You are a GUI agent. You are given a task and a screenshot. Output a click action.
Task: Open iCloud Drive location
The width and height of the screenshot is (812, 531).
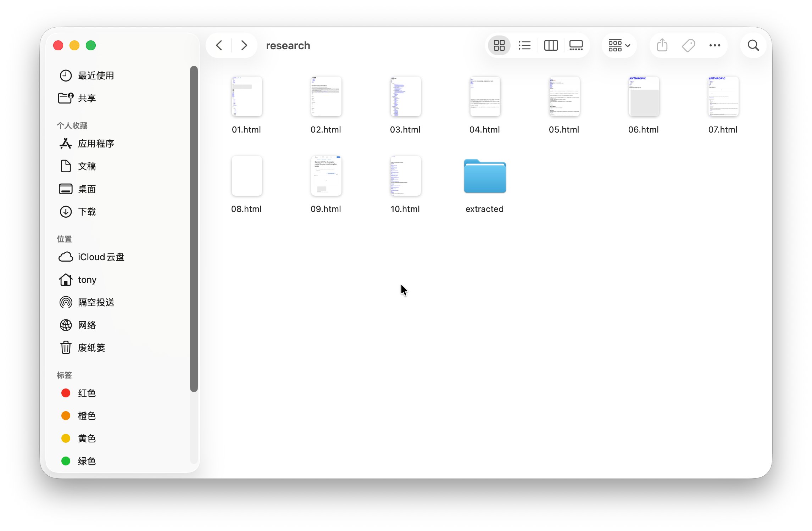tap(101, 257)
